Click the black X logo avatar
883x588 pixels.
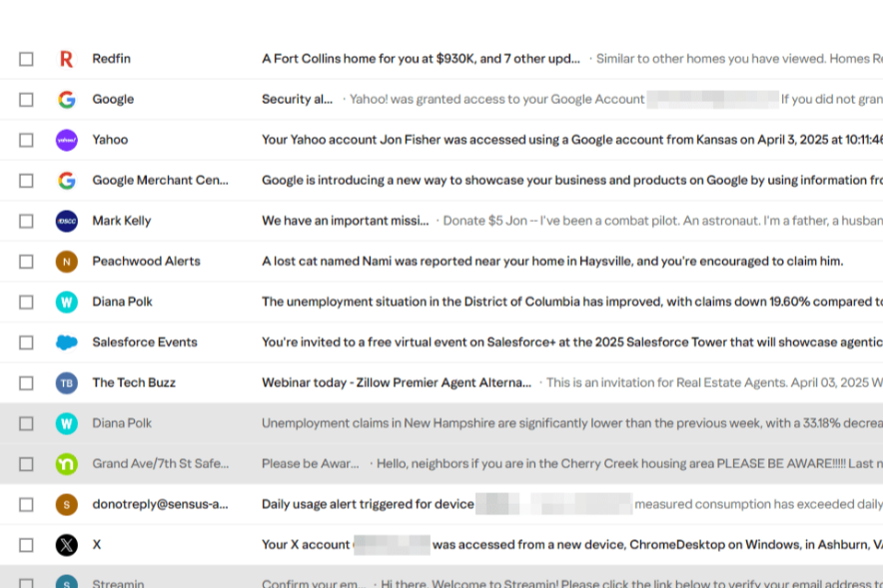[67, 545]
